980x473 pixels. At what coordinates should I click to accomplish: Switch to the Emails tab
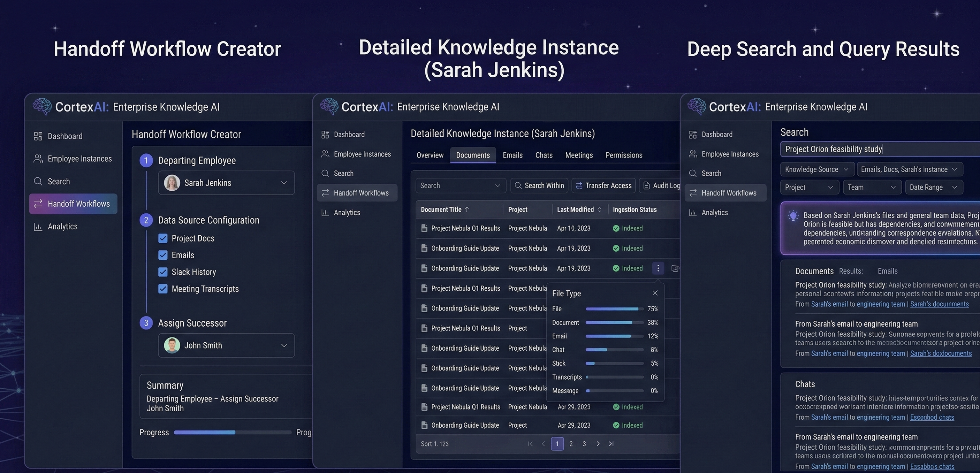click(x=512, y=155)
